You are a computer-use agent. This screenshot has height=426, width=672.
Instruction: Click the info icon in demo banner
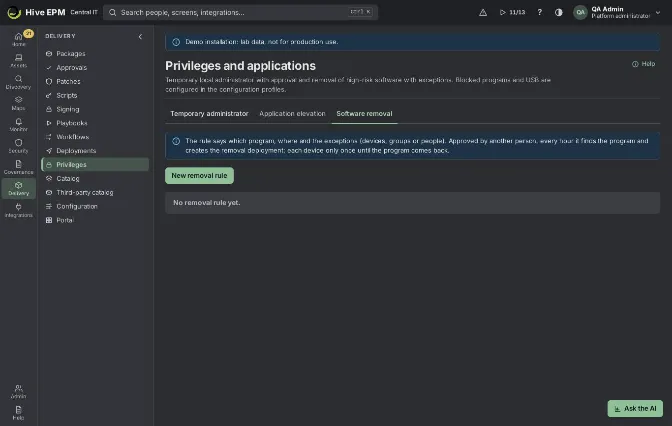176,42
